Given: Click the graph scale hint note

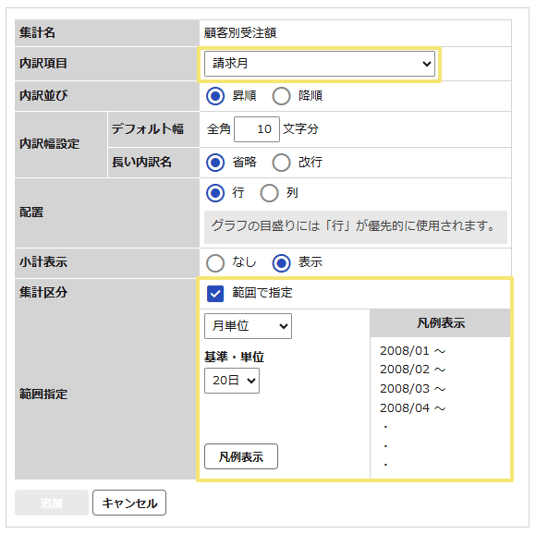Looking at the screenshot, I should tap(356, 227).
